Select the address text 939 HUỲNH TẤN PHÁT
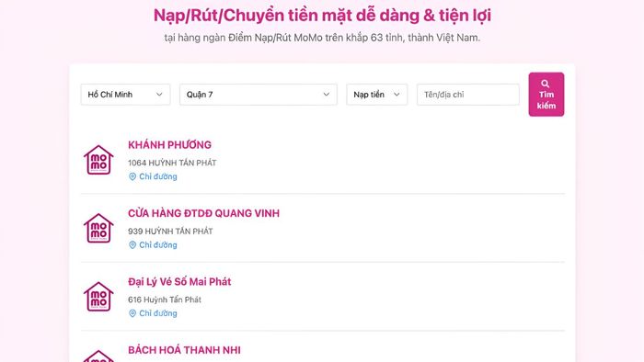 point(170,232)
